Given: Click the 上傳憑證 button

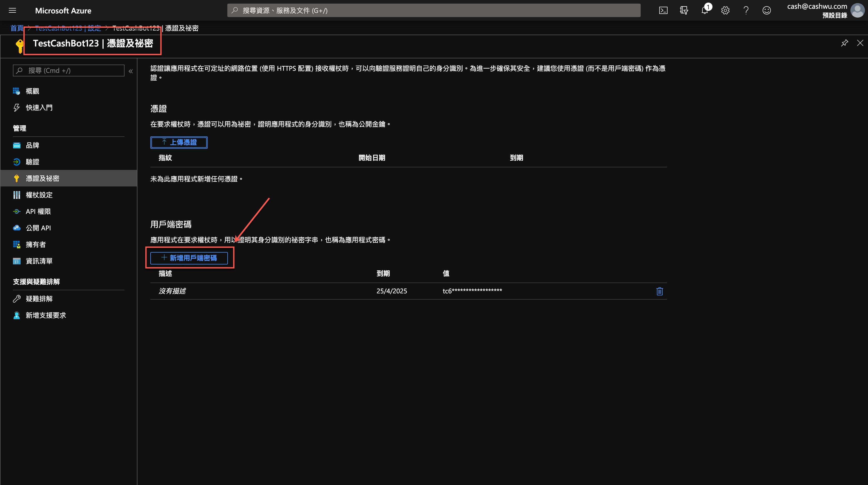Looking at the screenshot, I should coord(179,142).
